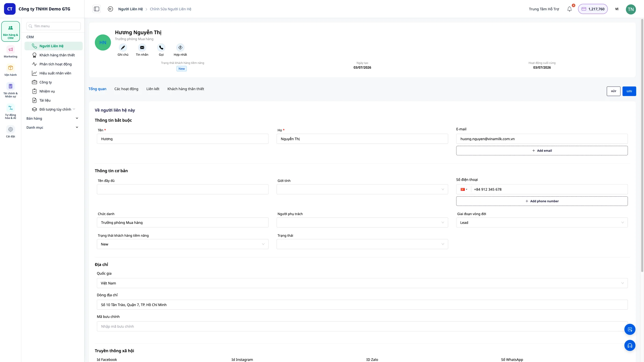The width and height of the screenshot is (644, 362).
Task: Switch language via VI
Action: pos(617,9)
